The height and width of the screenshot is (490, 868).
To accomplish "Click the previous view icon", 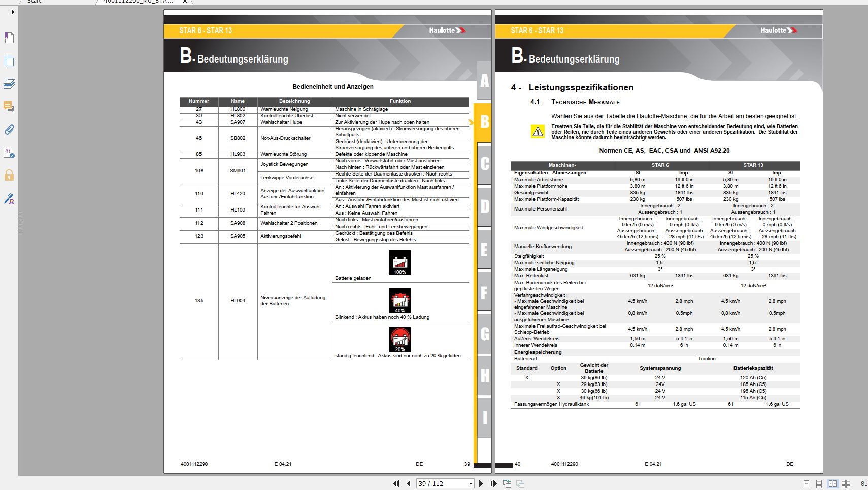I will pyautogui.click(x=507, y=483).
